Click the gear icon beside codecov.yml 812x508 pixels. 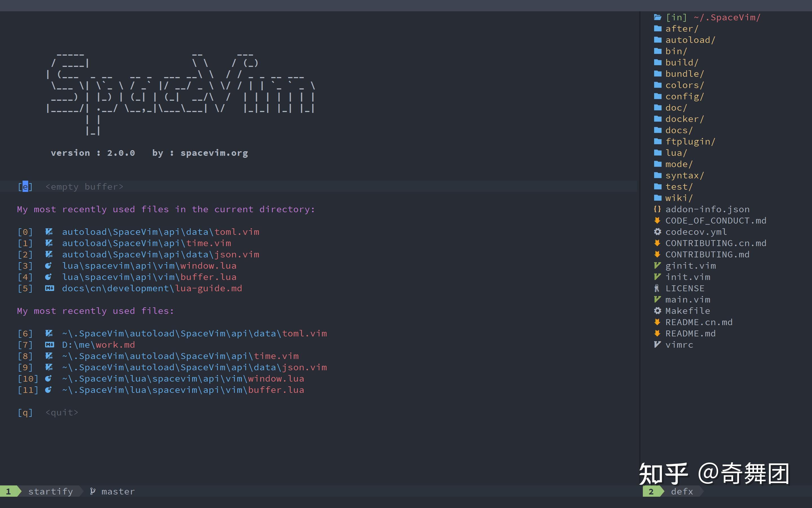658,232
